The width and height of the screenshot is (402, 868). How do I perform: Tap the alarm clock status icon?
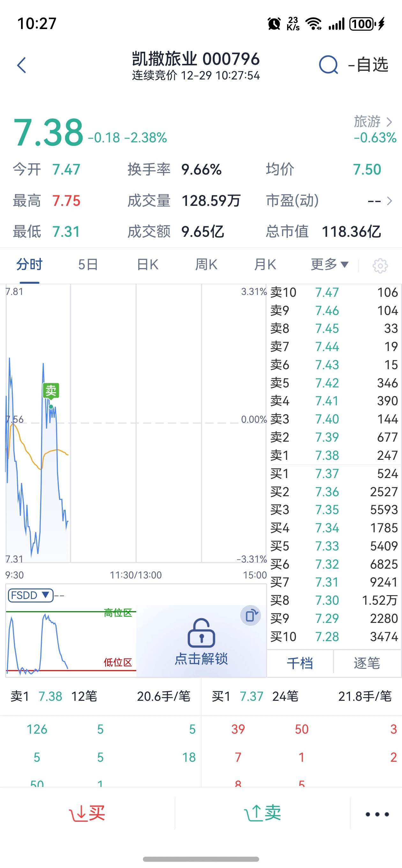coord(274,24)
